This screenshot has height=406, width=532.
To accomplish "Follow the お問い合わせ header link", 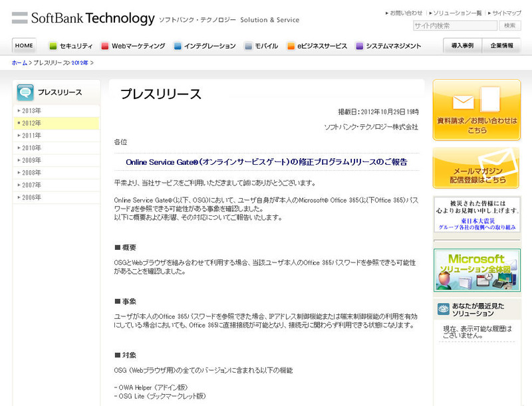I will tap(406, 13).
